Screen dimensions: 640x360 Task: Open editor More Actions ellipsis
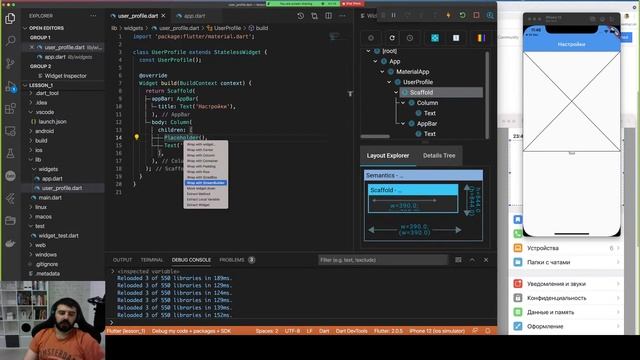[342, 16]
